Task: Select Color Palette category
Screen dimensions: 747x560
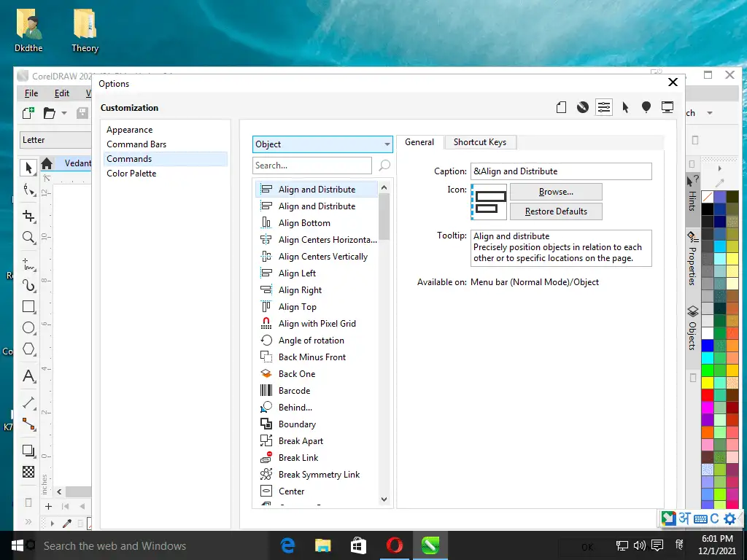Action: (x=166, y=174)
